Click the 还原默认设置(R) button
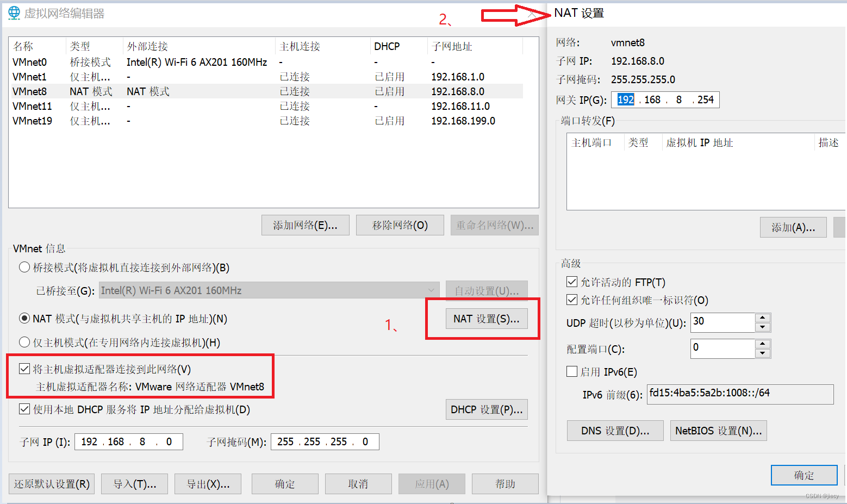Screen dimensions: 847x504 click(x=52, y=484)
